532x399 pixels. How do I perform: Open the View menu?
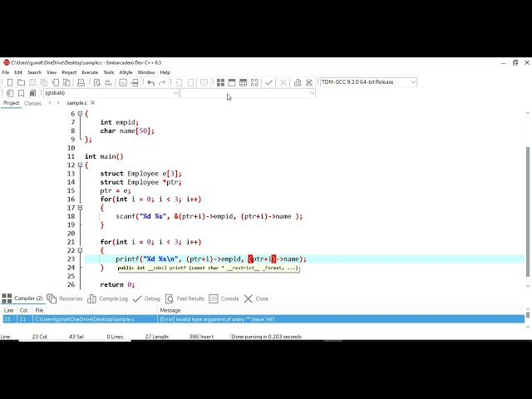pyautogui.click(x=52, y=72)
